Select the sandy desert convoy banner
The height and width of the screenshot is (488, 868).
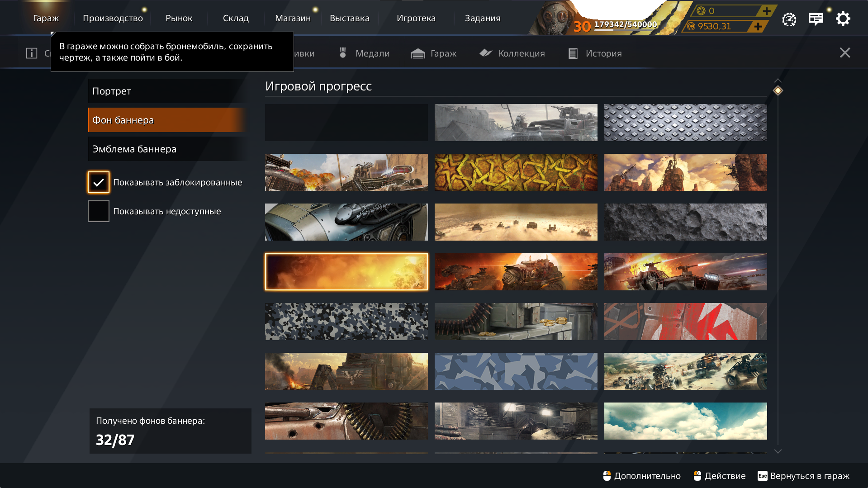pos(516,222)
